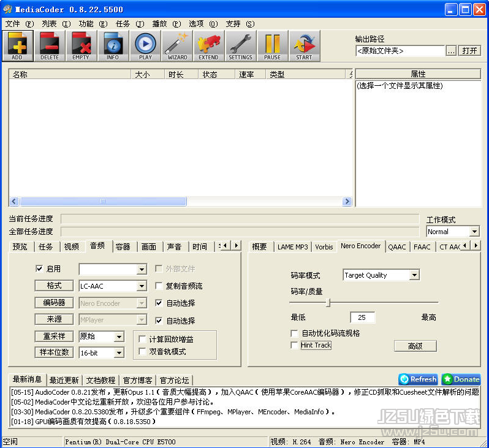Enable the 双音轨模式 checkbox
489x448 pixels.
(x=142, y=352)
